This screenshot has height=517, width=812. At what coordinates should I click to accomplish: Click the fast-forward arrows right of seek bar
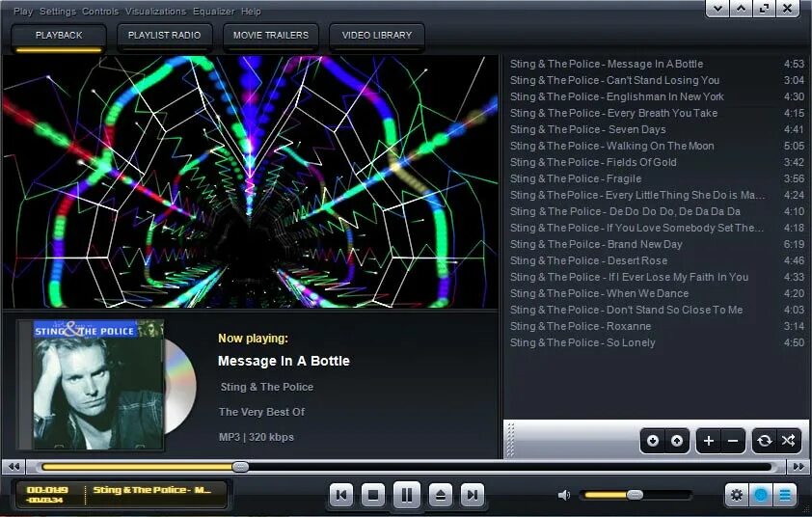pos(798,467)
